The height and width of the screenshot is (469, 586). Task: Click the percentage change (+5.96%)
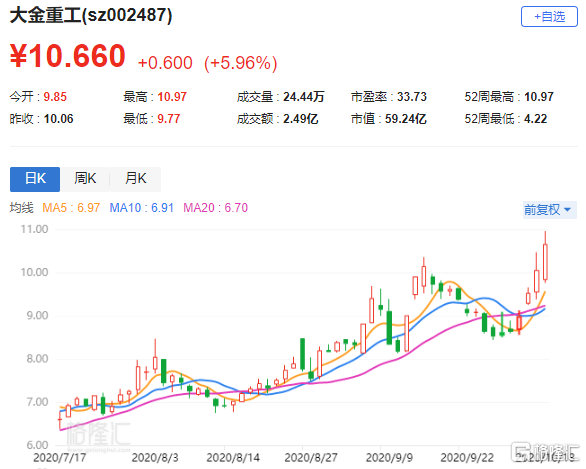[x=241, y=63]
